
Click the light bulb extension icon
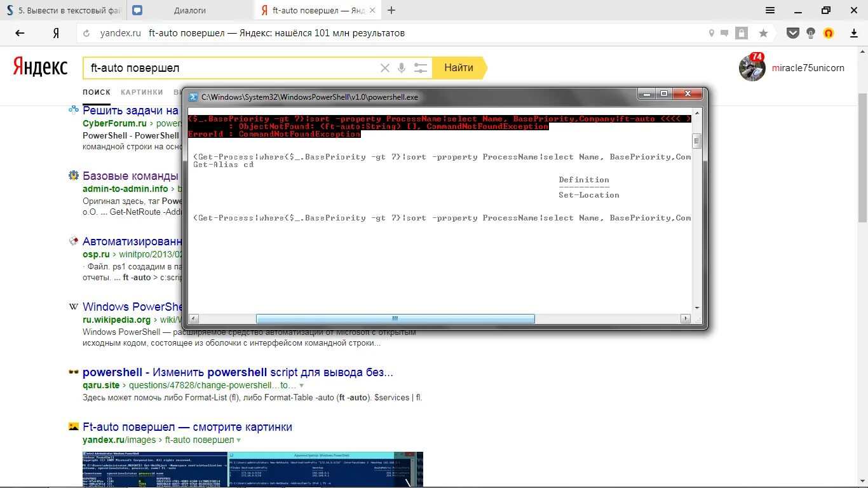(x=811, y=33)
